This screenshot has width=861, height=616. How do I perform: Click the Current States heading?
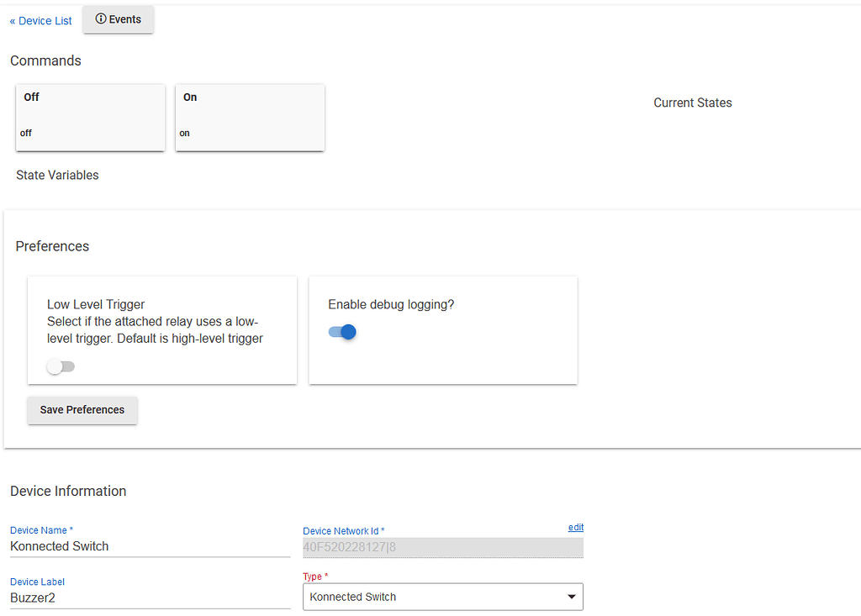click(x=692, y=103)
